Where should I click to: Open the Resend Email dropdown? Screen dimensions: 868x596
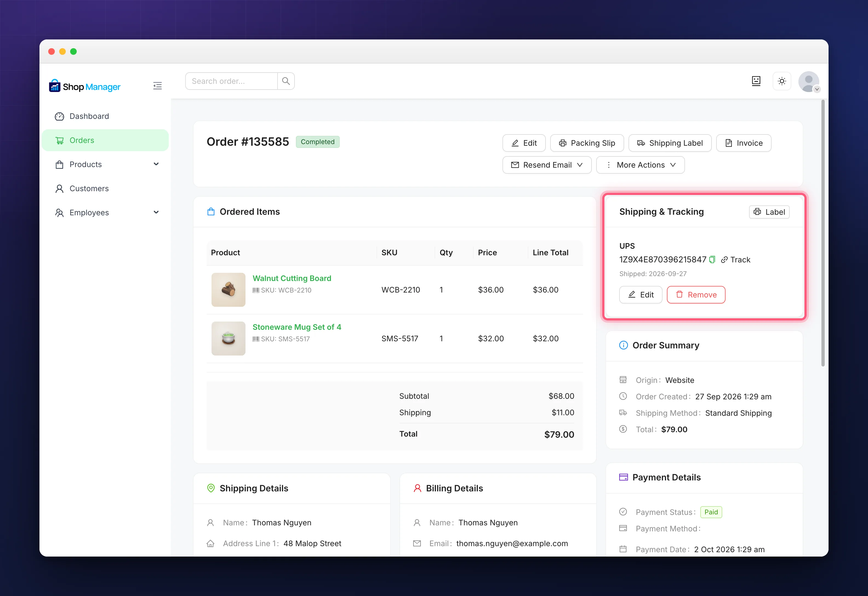[547, 165]
